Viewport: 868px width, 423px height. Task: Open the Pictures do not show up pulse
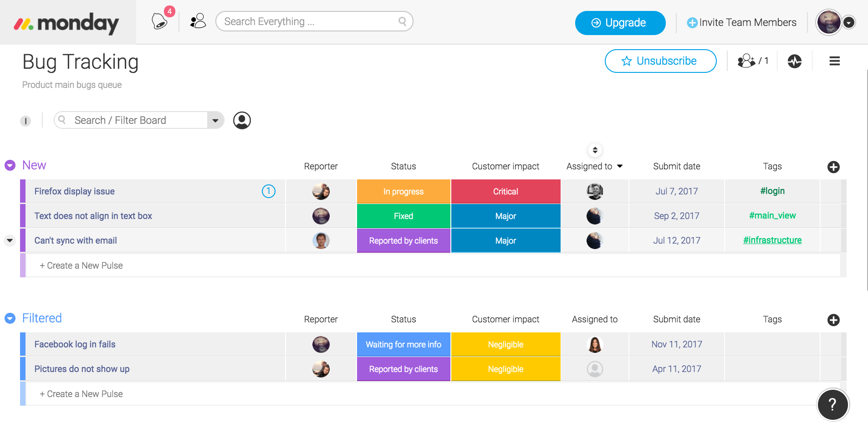pyautogui.click(x=82, y=369)
